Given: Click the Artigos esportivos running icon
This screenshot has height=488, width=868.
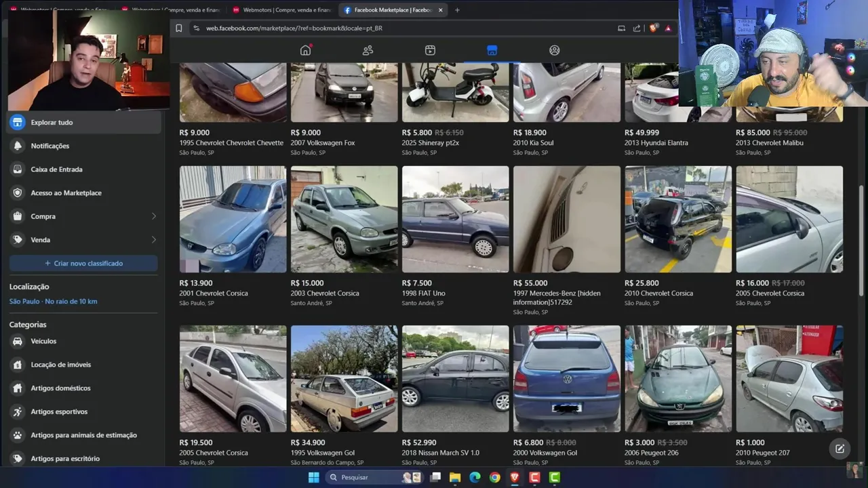Looking at the screenshot, I should coord(18,411).
